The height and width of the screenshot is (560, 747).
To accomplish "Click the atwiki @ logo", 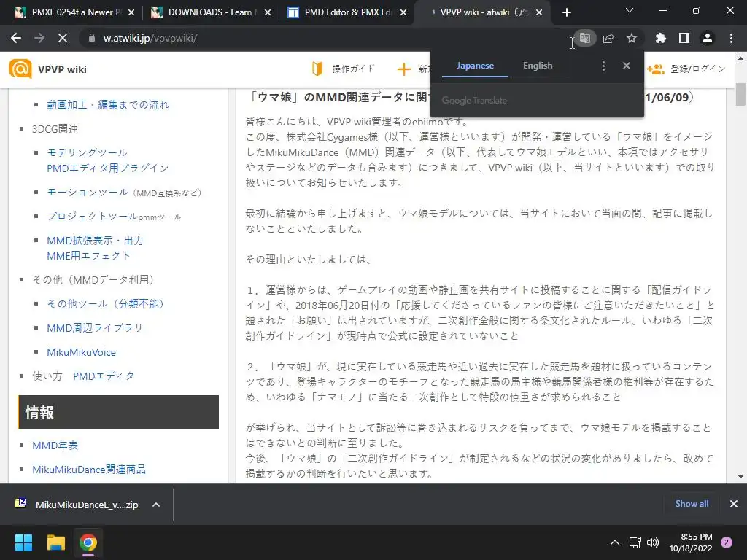I will click(20, 69).
